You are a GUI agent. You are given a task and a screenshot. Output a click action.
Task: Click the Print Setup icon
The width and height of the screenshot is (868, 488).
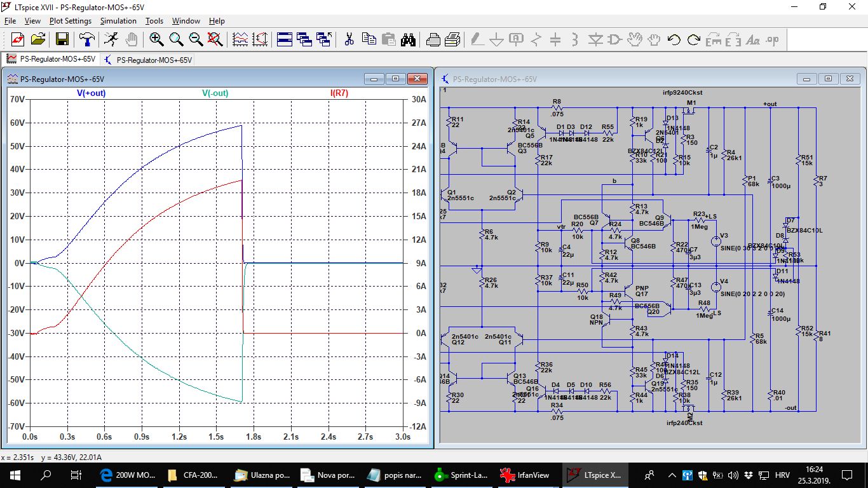coord(433,39)
